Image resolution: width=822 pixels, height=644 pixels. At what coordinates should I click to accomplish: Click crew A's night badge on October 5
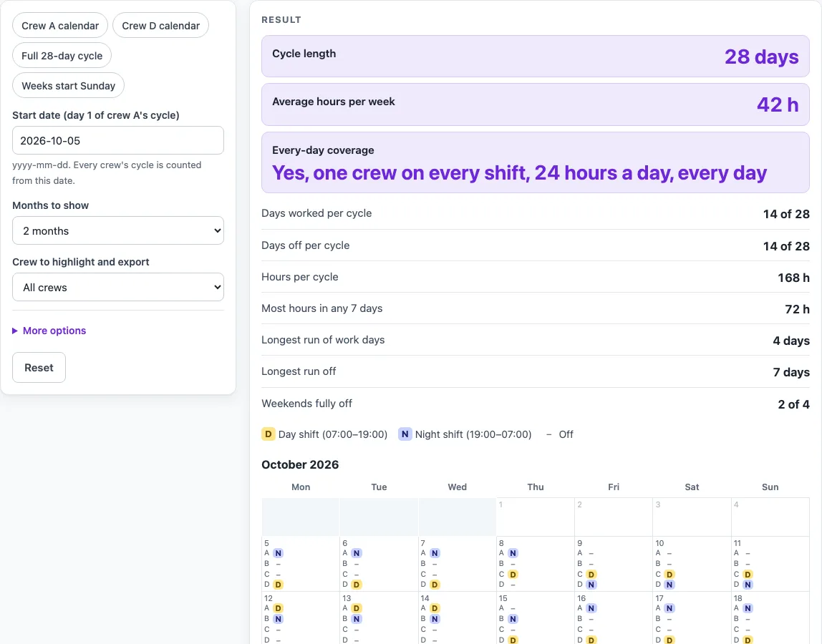278,553
